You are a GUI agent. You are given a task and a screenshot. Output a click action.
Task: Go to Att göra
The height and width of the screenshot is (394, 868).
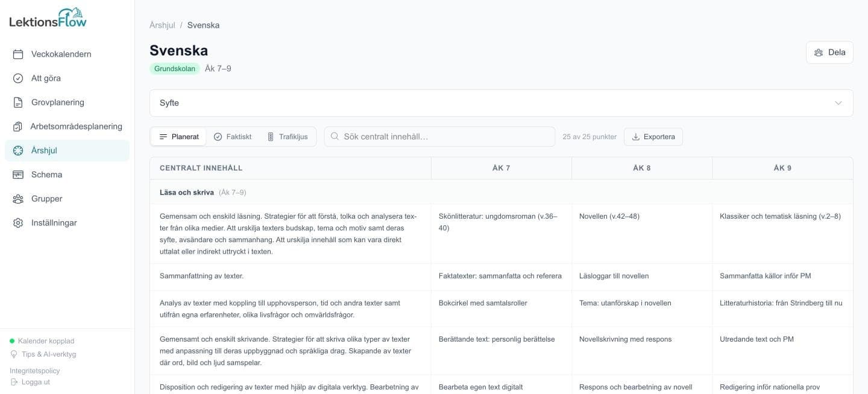point(67,78)
